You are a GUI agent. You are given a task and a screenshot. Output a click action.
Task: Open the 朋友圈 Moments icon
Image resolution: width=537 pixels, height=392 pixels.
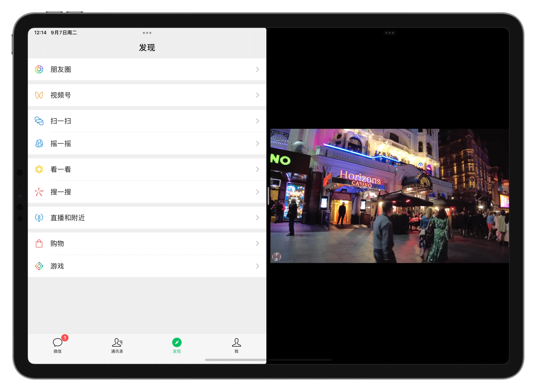[x=39, y=70]
